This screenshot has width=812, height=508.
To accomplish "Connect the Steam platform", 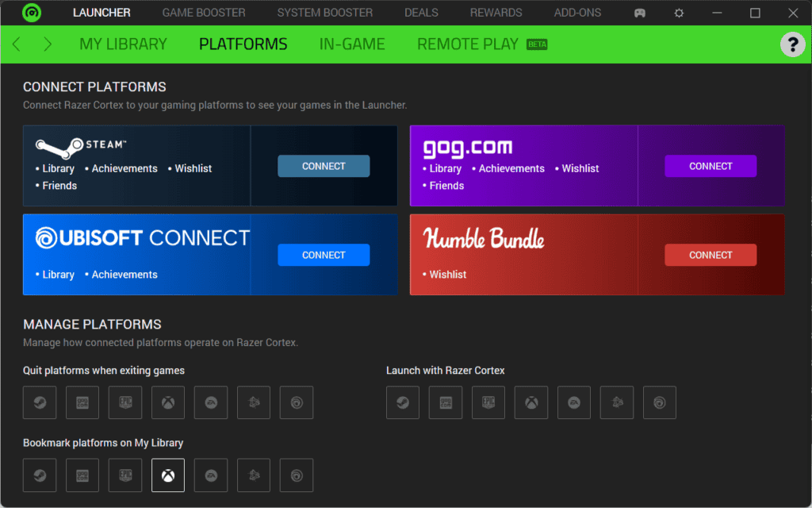I will coord(324,166).
